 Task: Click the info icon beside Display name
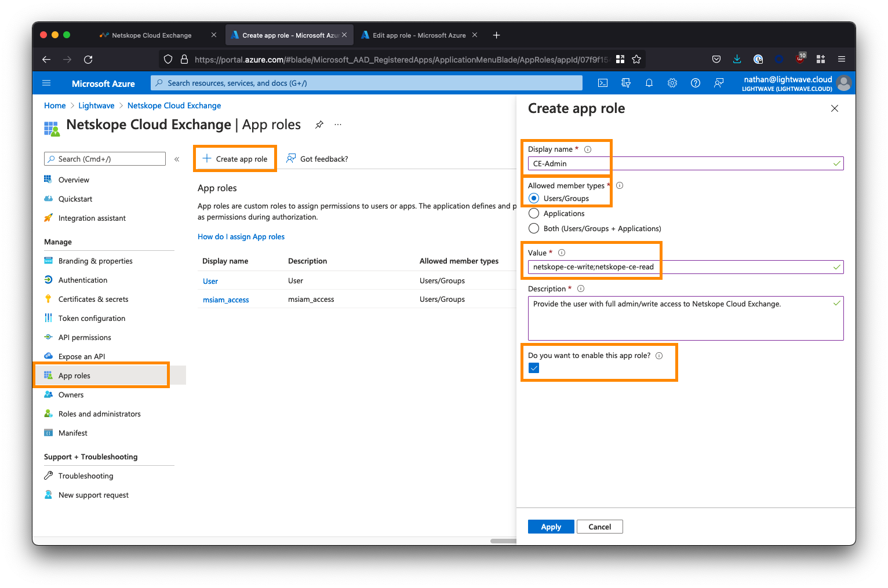[x=588, y=149]
